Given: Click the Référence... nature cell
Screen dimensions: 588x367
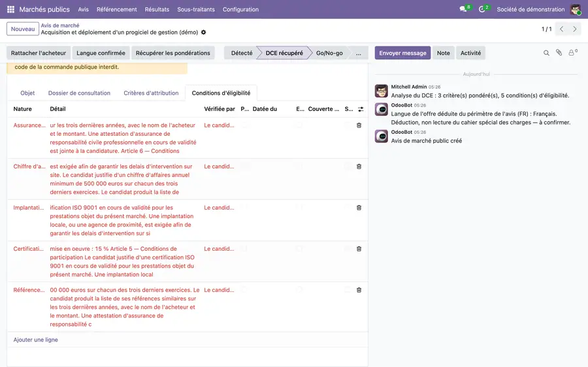Looking at the screenshot, I should [29, 290].
